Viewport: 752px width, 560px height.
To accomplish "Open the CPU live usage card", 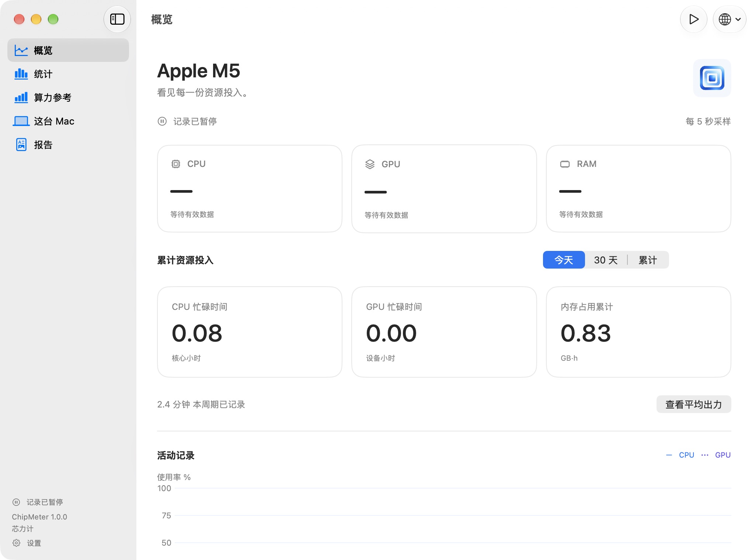I will (250, 189).
